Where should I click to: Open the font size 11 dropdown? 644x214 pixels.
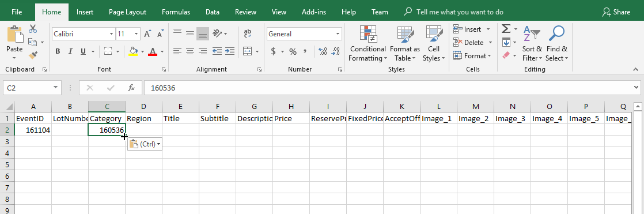click(136, 34)
